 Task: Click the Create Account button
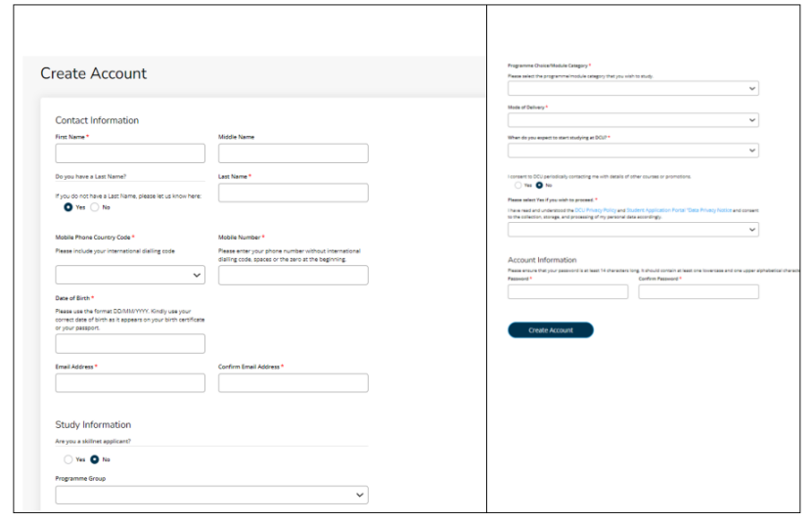point(551,330)
